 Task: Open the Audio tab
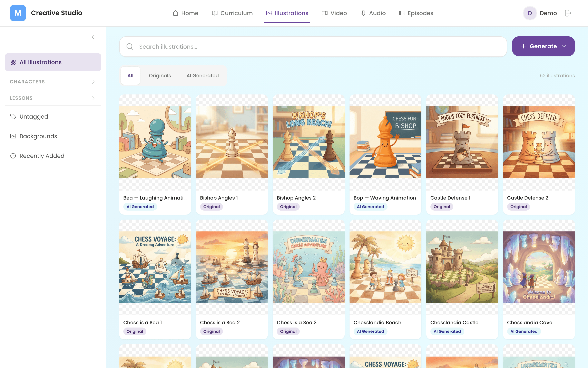[x=373, y=13]
